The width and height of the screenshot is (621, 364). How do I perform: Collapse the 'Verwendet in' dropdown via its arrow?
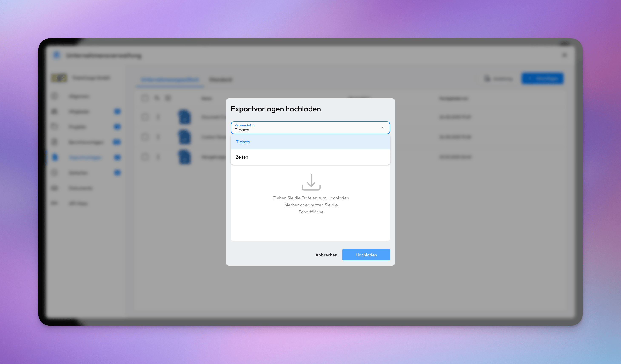coord(382,127)
